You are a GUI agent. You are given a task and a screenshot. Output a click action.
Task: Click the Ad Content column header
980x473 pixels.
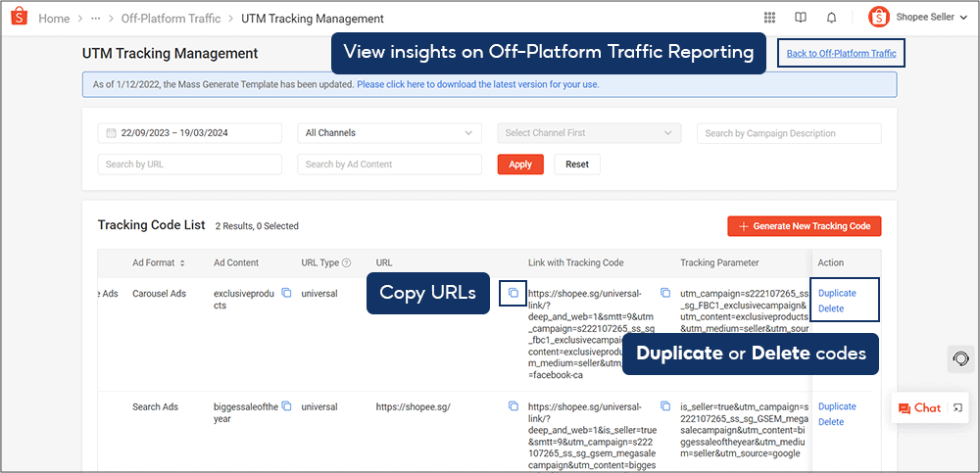pos(236,263)
